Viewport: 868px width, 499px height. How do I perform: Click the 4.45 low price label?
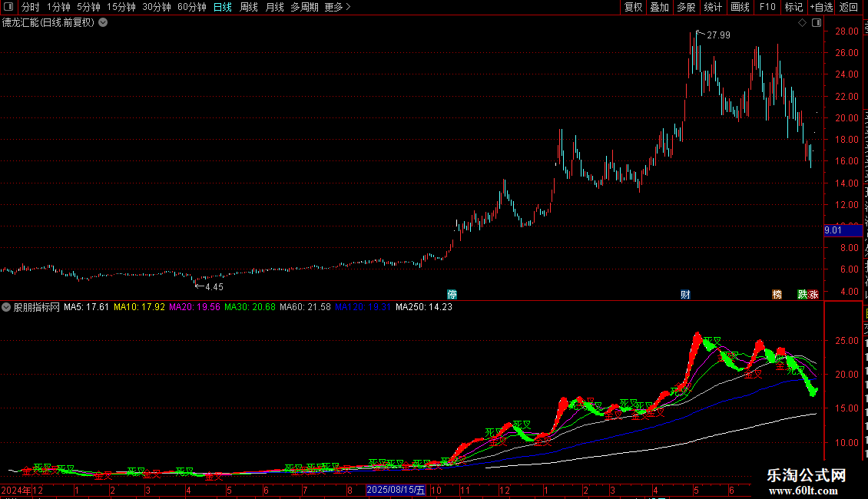[x=214, y=287]
